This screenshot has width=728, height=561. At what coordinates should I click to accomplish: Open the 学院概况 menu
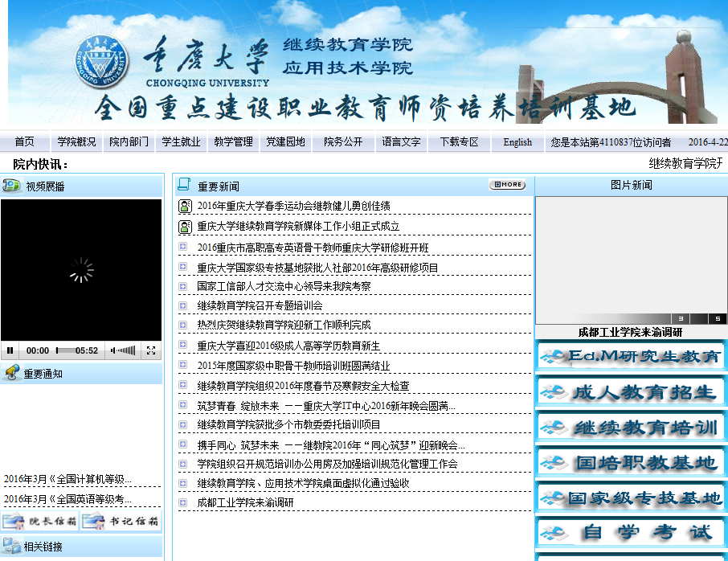[76, 141]
